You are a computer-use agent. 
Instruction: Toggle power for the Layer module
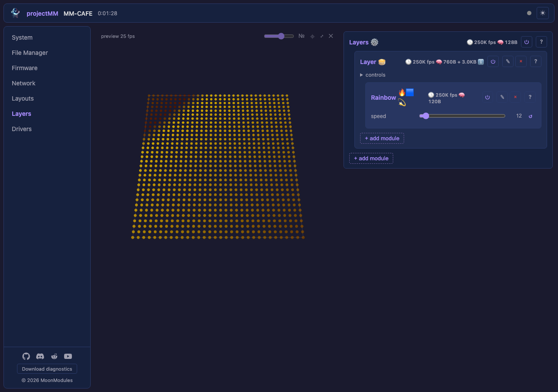(493, 62)
